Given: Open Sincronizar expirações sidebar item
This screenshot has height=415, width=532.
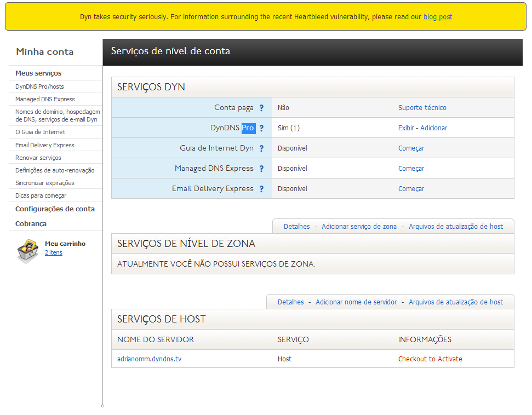Looking at the screenshot, I should (45, 183).
